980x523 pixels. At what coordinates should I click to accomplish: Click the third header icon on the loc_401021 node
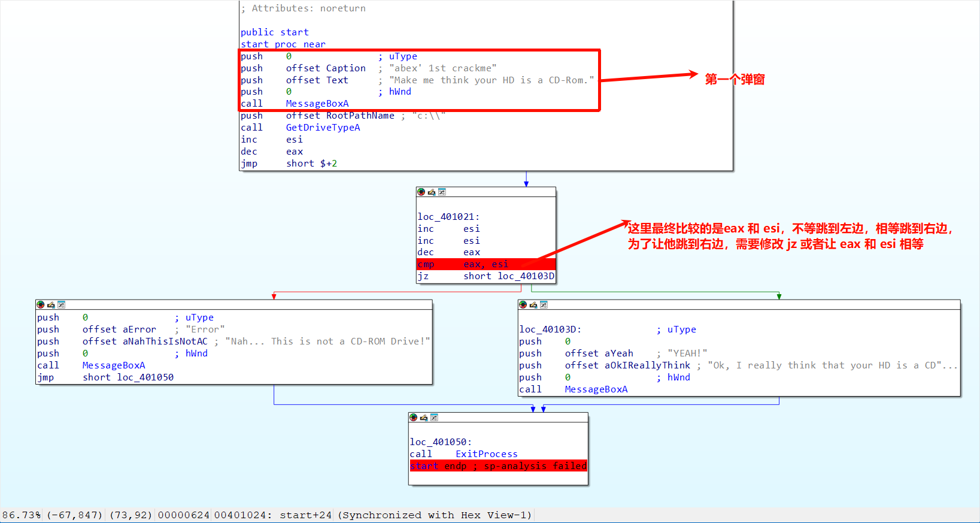[x=442, y=192]
